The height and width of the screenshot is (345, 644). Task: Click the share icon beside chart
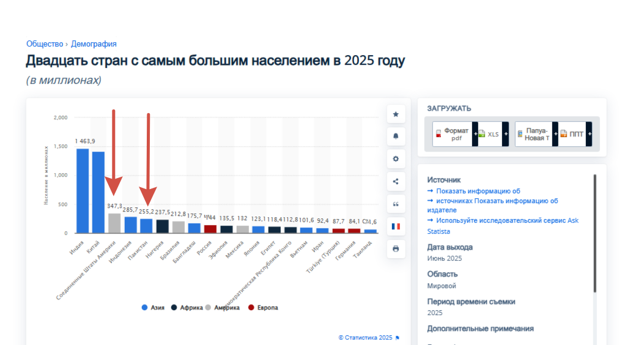click(396, 181)
